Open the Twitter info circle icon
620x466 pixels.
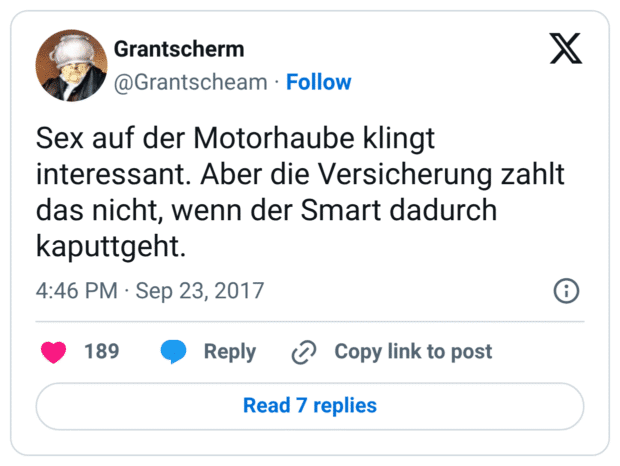coord(566,291)
